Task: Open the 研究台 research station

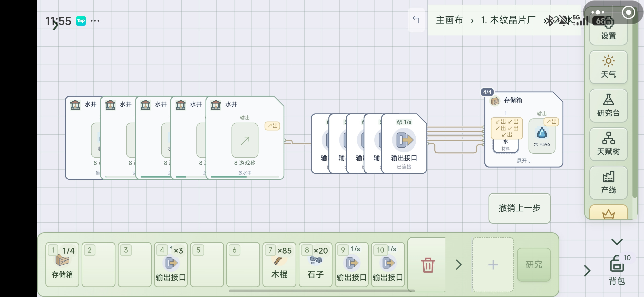Action: tap(608, 105)
